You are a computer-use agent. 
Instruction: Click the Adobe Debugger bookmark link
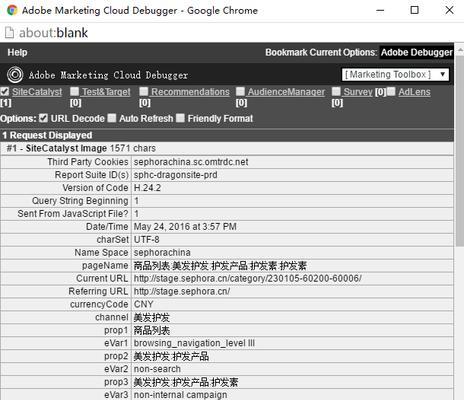tap(417, 52)
